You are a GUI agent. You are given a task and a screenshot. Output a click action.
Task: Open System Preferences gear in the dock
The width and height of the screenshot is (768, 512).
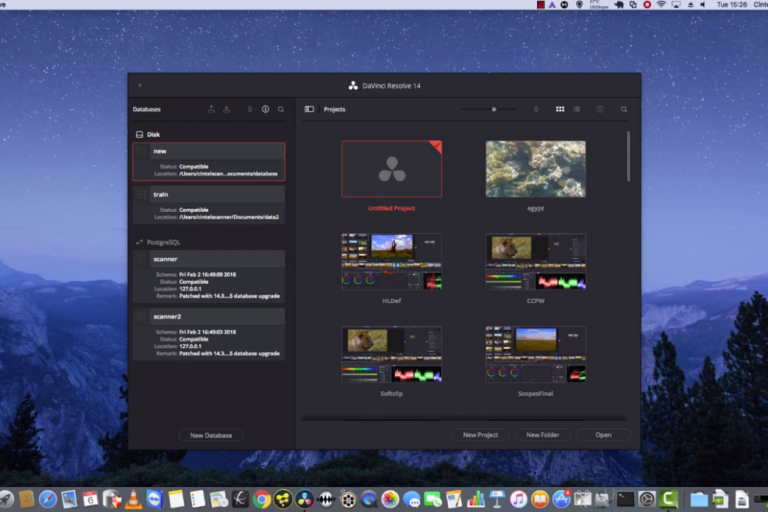coord(647,499)
